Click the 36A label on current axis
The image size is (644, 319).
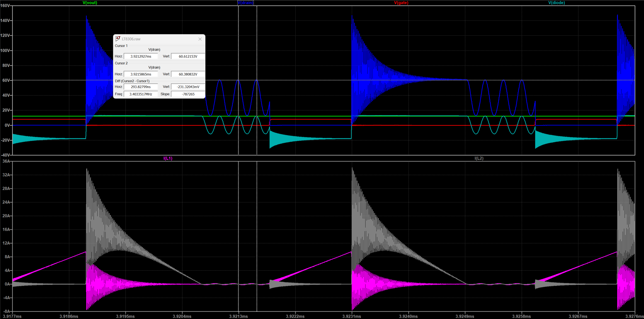(6, 161)
